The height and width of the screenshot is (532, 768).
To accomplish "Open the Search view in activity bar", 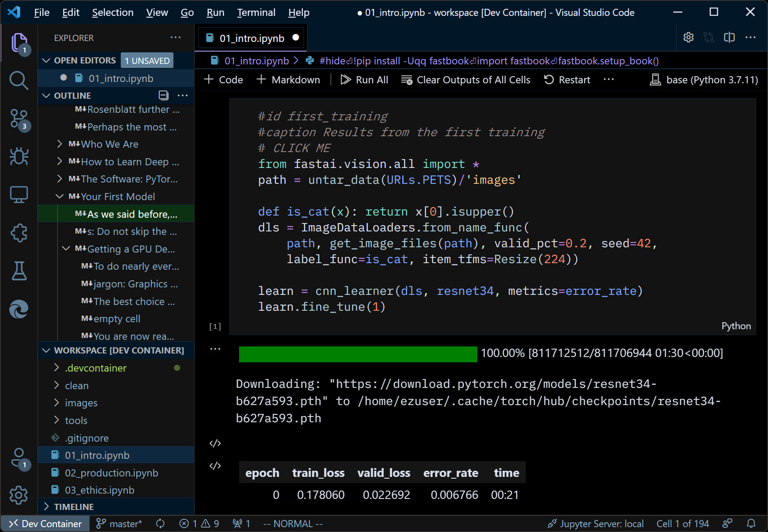I will [19, 81].
